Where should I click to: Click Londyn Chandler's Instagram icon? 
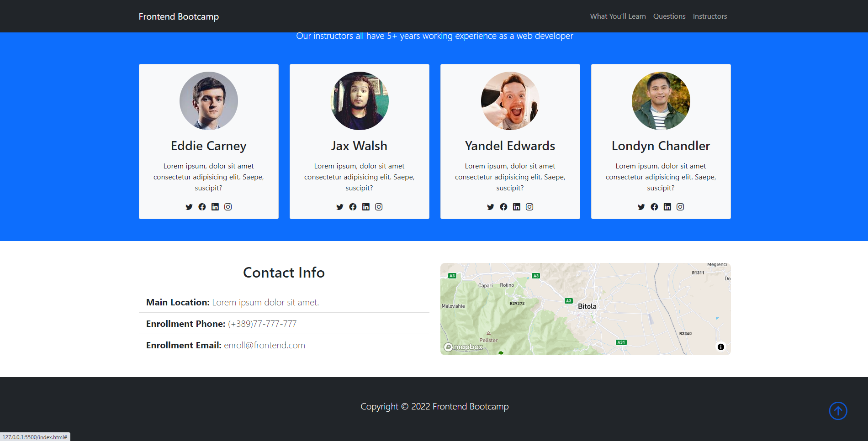pyautogui.click(x=680, y=207)
